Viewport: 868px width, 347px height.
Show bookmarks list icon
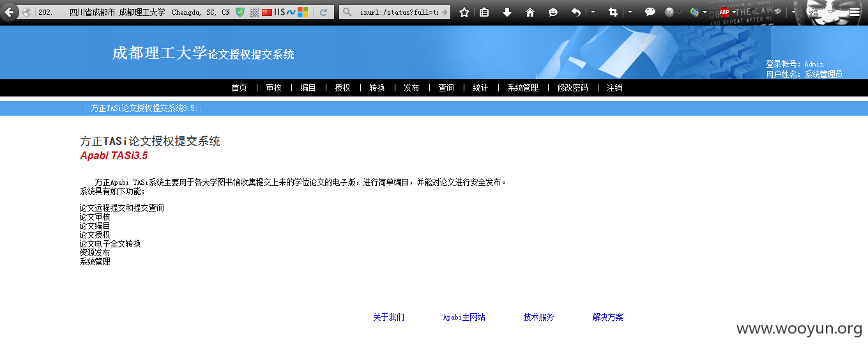point(485,12)
